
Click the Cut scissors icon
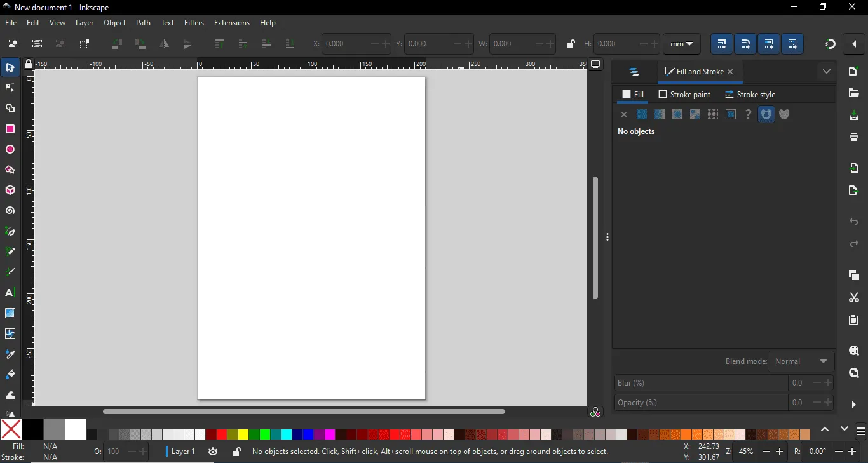[x=854, y=298]
